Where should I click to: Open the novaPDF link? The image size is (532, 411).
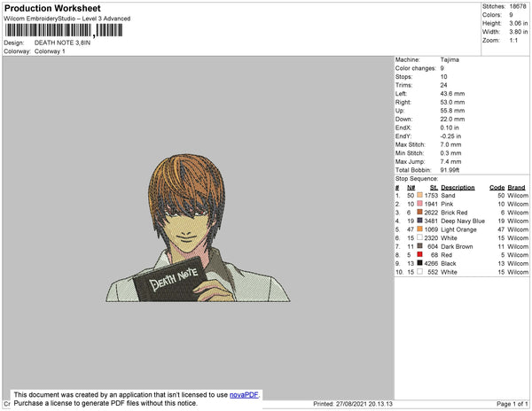pyautogui.click(x=244, y=395)
